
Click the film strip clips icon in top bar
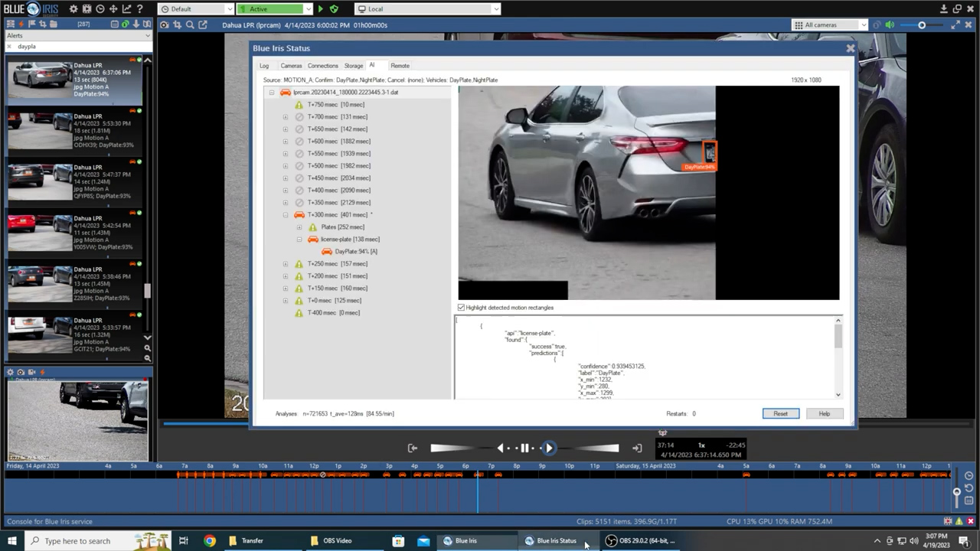click(87, 9)
